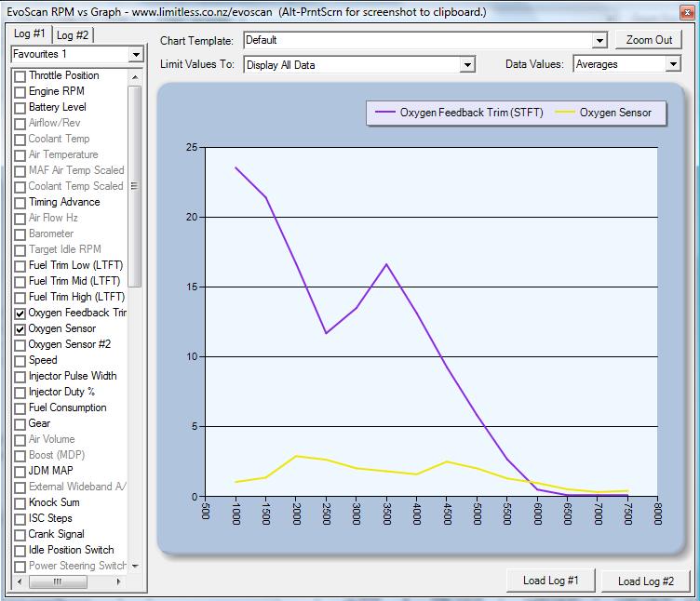
Task: Open the Favourites 1 dropdown
Action: (136, 55)
